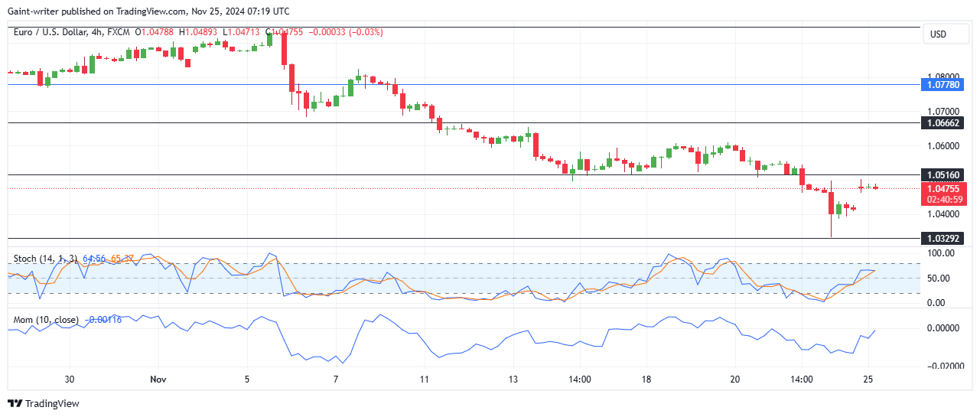Click the Nov label on time axis
Image resolution: width=980 pixels, height=417 pixels.
(x=158, y=379)
